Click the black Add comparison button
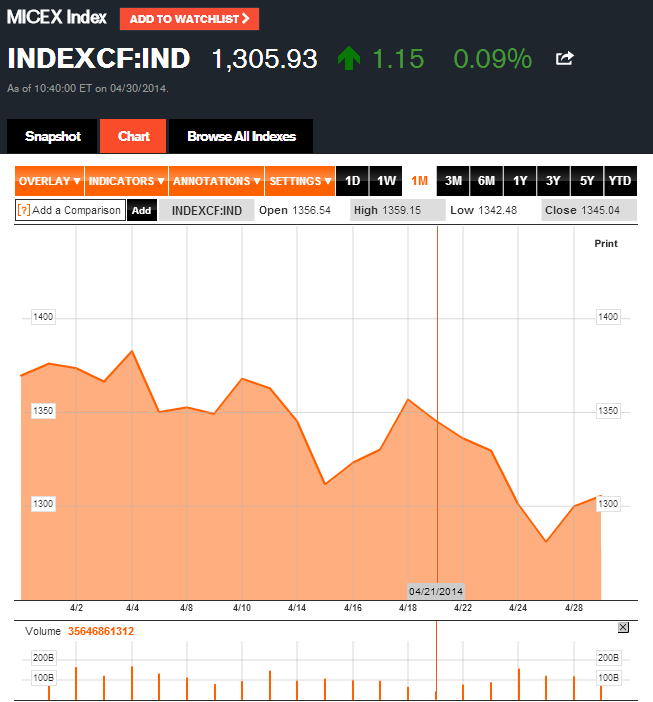 click(x=142, y=210)
